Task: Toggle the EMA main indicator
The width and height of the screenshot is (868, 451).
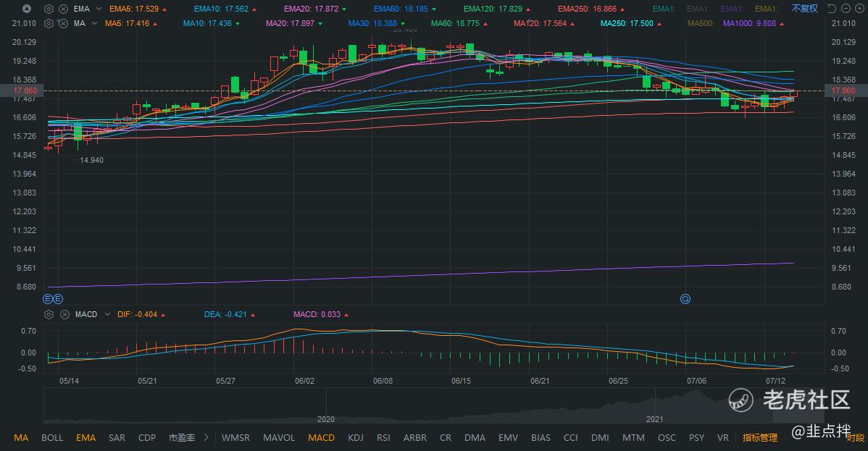Action: click(x=85, y=438)
